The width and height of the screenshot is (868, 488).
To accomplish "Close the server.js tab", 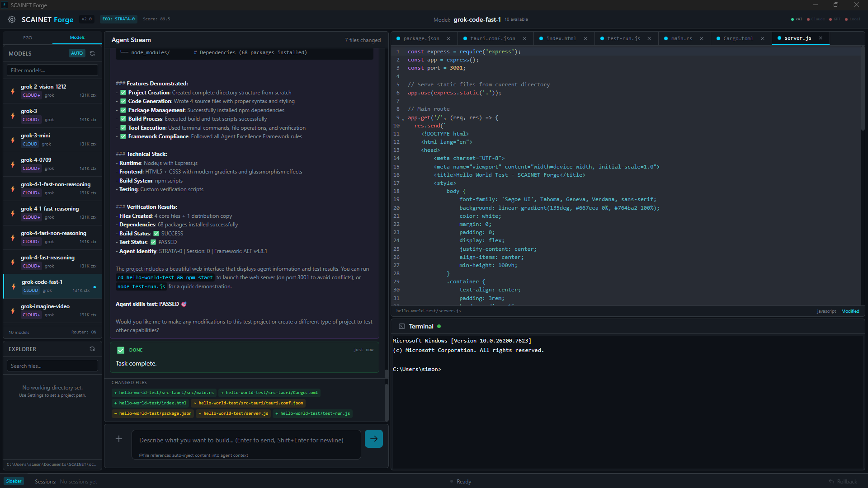I will 820,38.
